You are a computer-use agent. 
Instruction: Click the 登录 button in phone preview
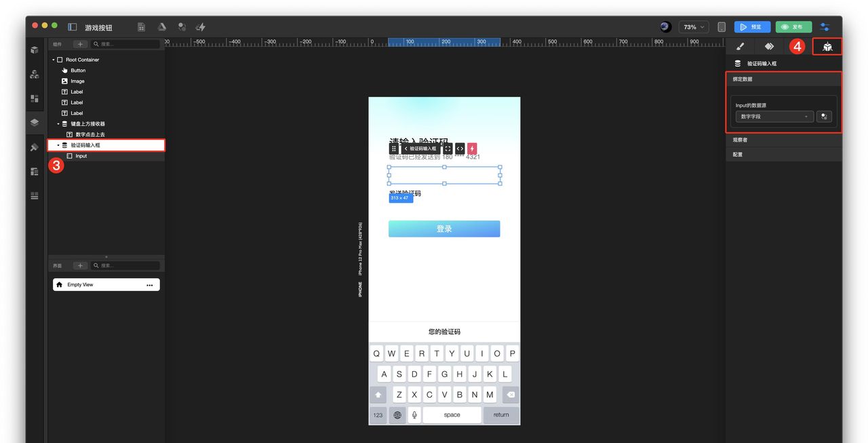(444, 229)
